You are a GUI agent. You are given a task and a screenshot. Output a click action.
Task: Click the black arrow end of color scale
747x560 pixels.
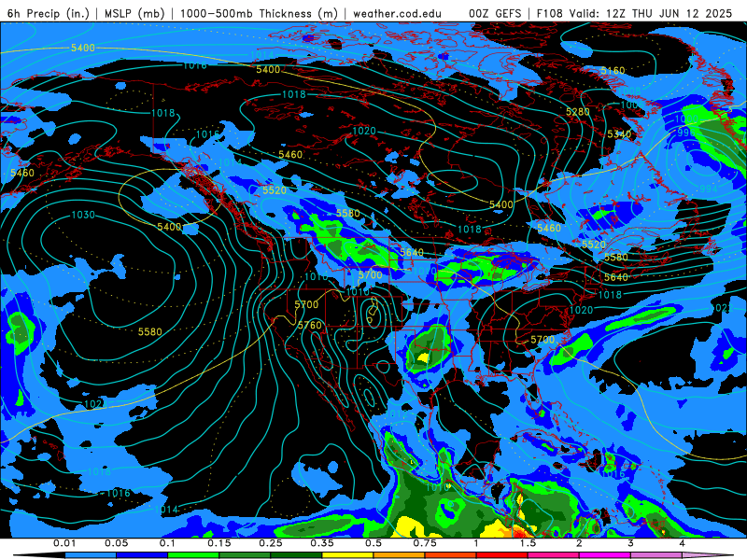coord(39,555)
